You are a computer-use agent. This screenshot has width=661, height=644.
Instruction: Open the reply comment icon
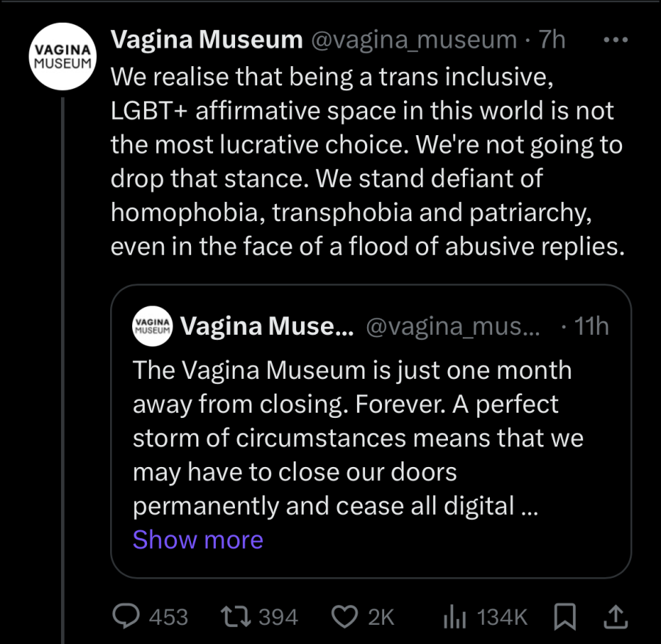click(x=126, y=617)
